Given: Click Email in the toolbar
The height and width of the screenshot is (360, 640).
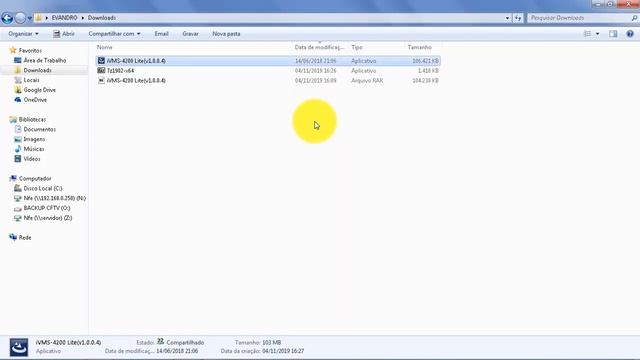Looking at the screenshot, I should [x=161, y=34].
